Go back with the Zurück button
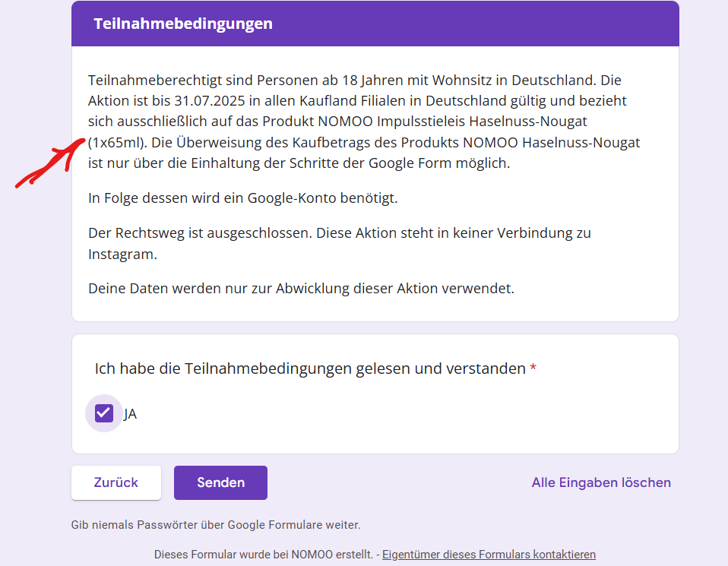 point(116,482)
